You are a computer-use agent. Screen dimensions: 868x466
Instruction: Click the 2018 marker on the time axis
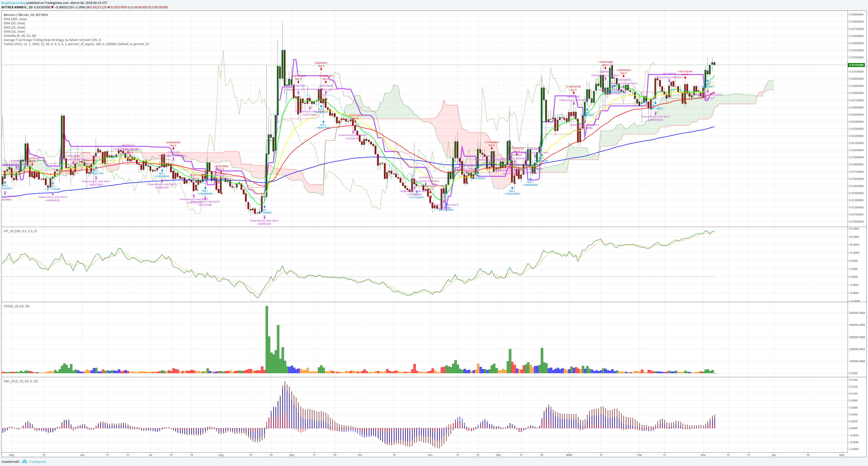coord(569,455)
